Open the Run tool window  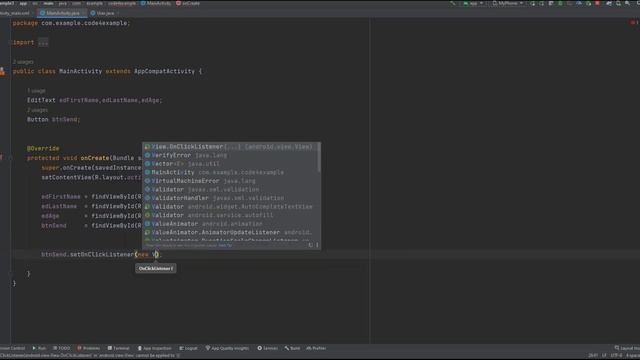(x=39, y=348)
